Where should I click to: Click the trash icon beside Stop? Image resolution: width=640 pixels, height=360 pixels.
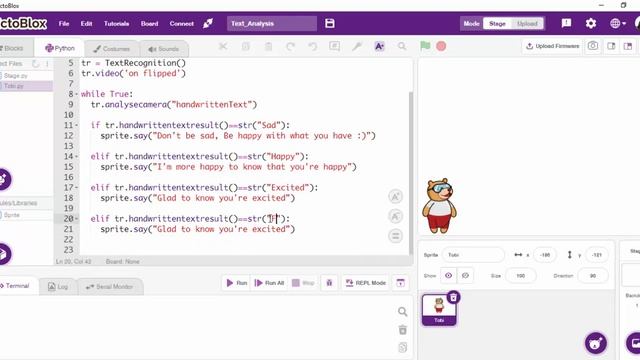[x=329, y=283]
